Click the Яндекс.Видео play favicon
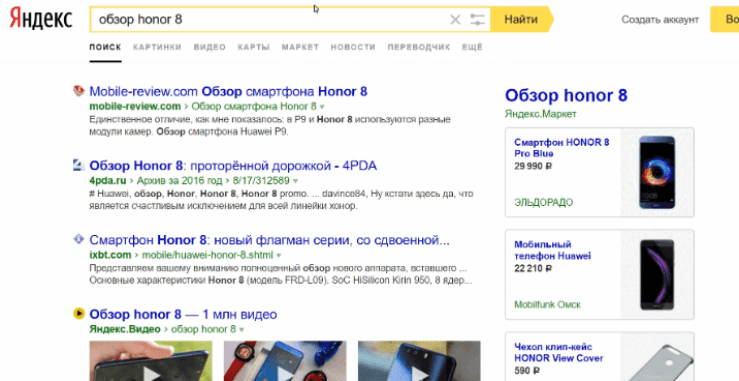 [x=79, y=313]
